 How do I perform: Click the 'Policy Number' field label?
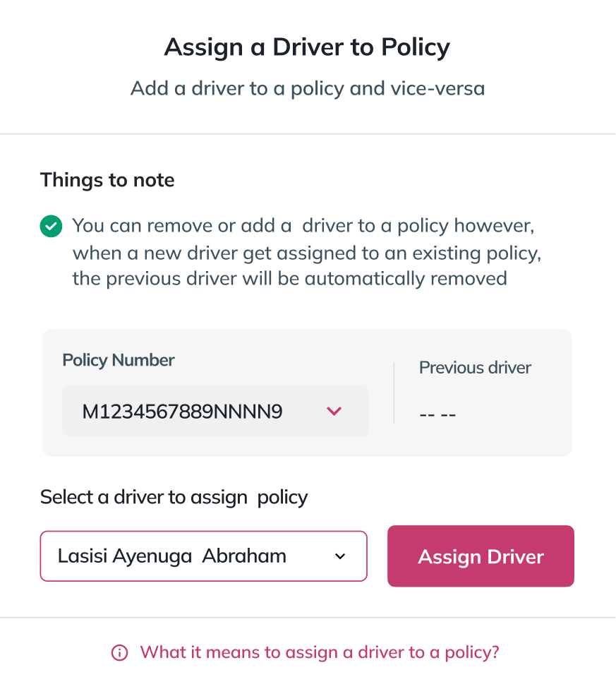pos(118,360)
